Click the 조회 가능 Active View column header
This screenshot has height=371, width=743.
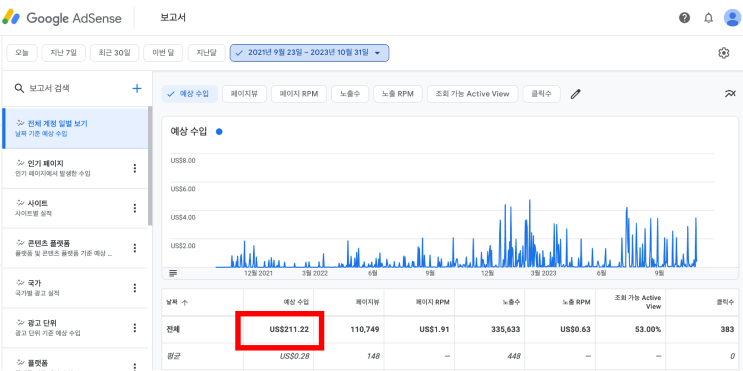click(x=637, y=302)
